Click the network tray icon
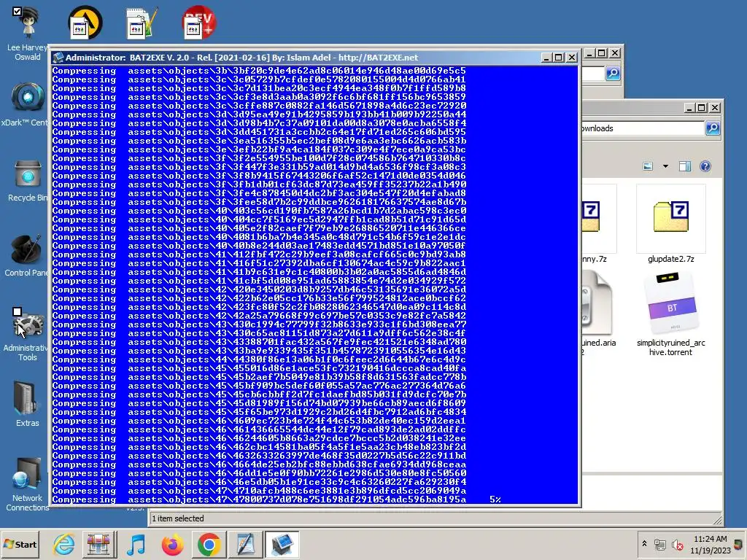Image resolution: width=747 pixels, height=560 pixels. point(660,544)
